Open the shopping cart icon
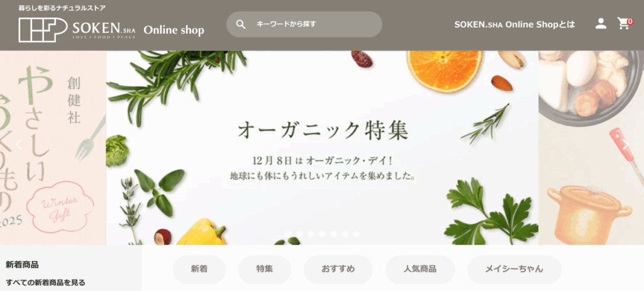 [624, 23]
